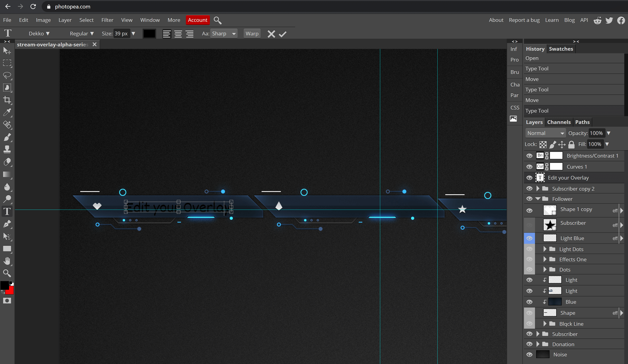The image size is (628, 364).
Task: Select the Eyedropper tool
Action: click(7, 113)
